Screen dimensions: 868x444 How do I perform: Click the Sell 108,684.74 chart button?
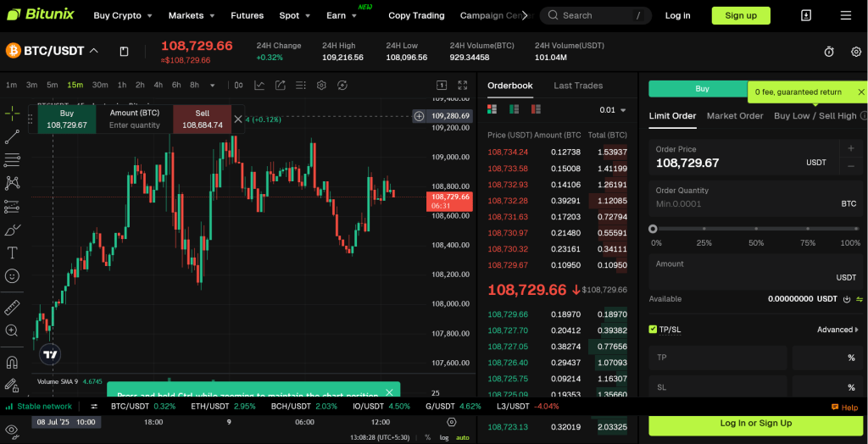pos(202,119)
